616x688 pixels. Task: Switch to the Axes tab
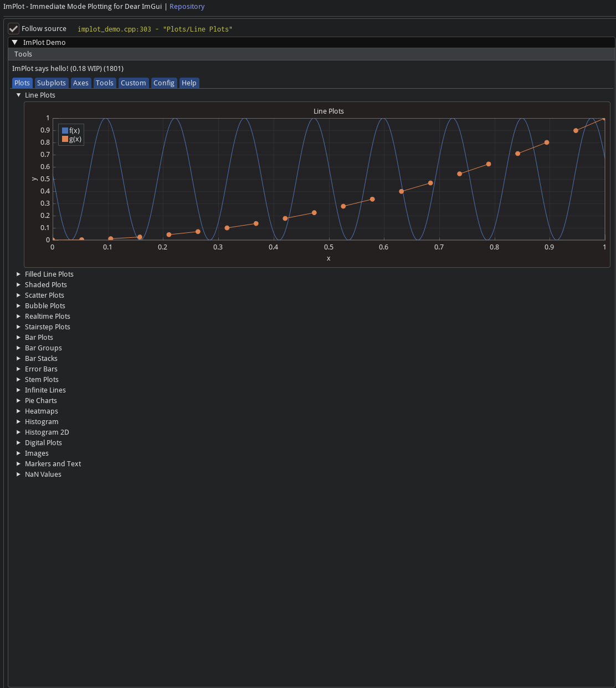(81, 83)
